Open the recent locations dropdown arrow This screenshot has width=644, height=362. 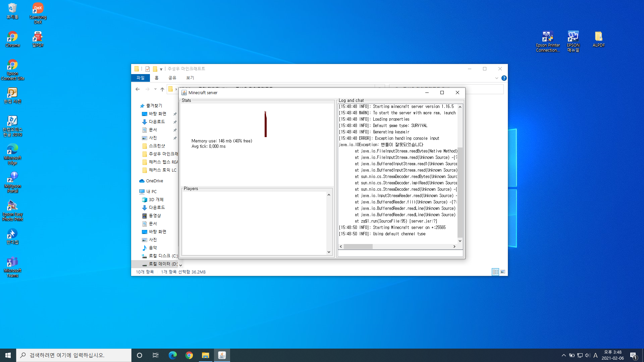(x=155, y=89)
